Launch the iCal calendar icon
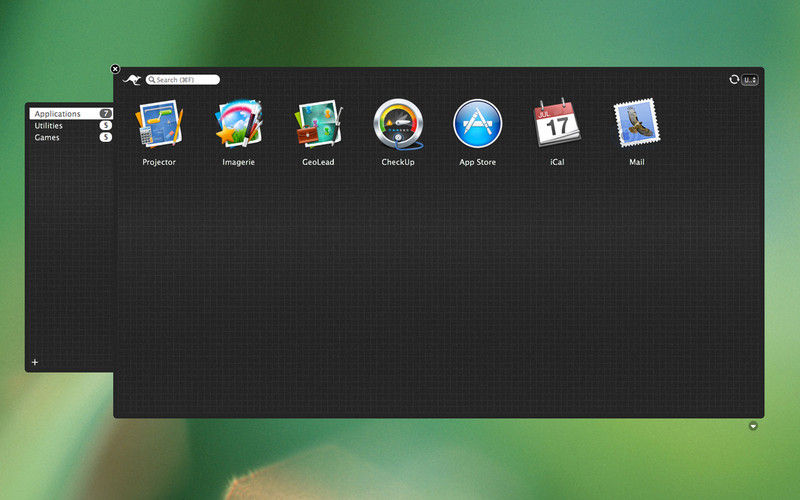Image resolution: width=800 pixels, height=500 pixels. 557,123
